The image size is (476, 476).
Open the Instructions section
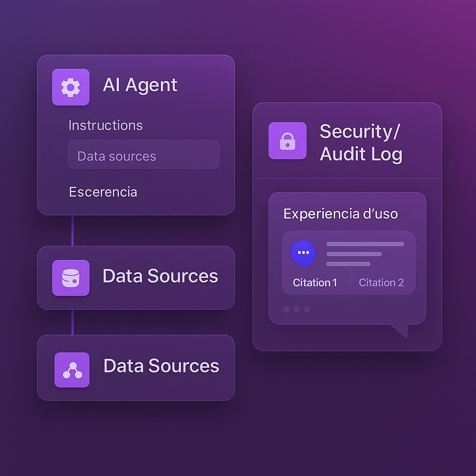[106, 126]
